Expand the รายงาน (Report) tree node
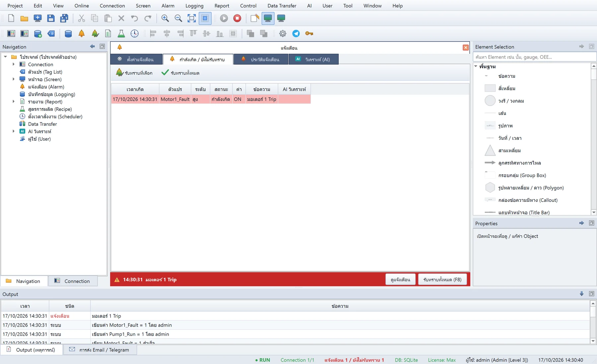This screenshot has height=364, width=597. (x=14, y=101)
